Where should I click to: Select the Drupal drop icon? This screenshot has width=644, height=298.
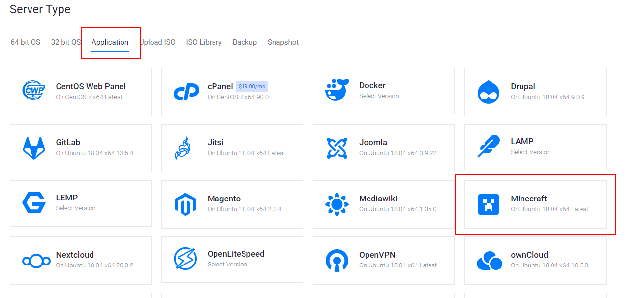click(x=489, y=92)
